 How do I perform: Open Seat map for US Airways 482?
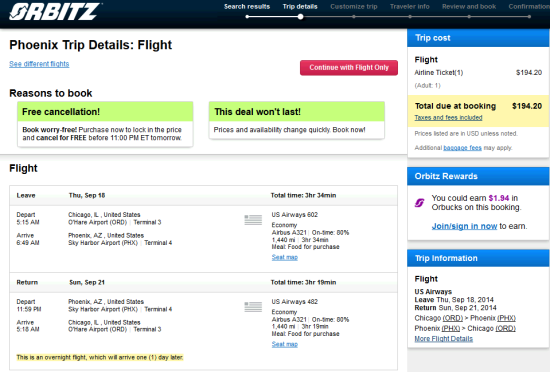pyautogui.click(x=284, y=344)
